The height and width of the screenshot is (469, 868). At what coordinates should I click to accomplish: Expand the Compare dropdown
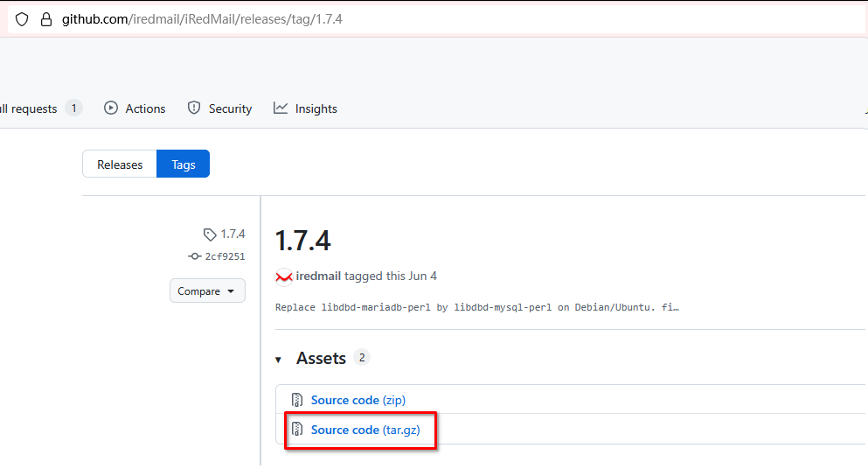click(207, 291)
